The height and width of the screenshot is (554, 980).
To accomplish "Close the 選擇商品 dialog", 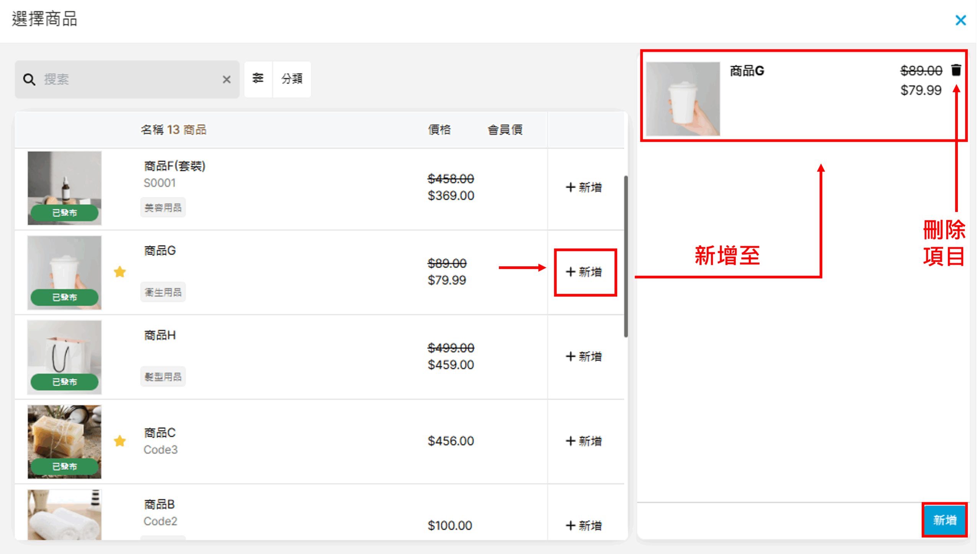I will 960,20.
